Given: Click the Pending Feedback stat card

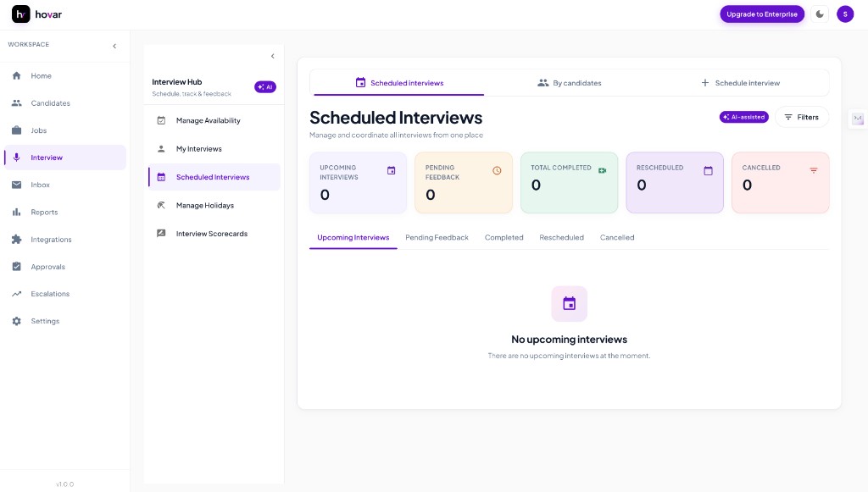Looking at the screenshot, I should pos(464,182).
